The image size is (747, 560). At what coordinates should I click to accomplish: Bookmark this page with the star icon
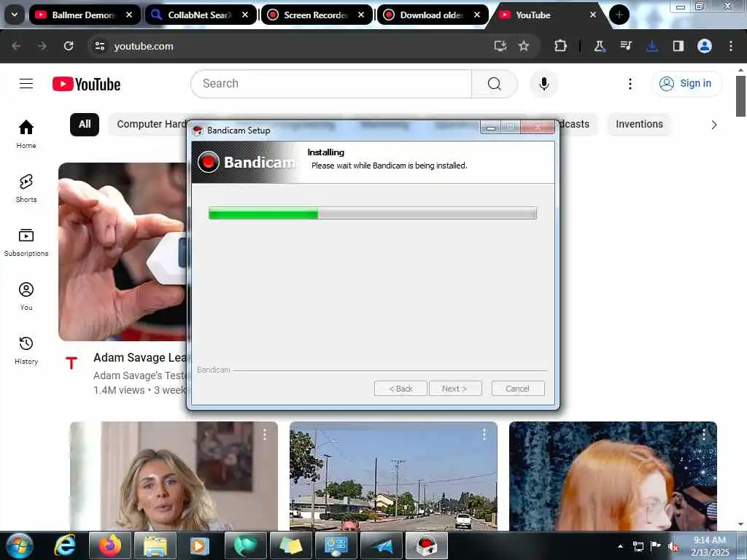(524, 46)
